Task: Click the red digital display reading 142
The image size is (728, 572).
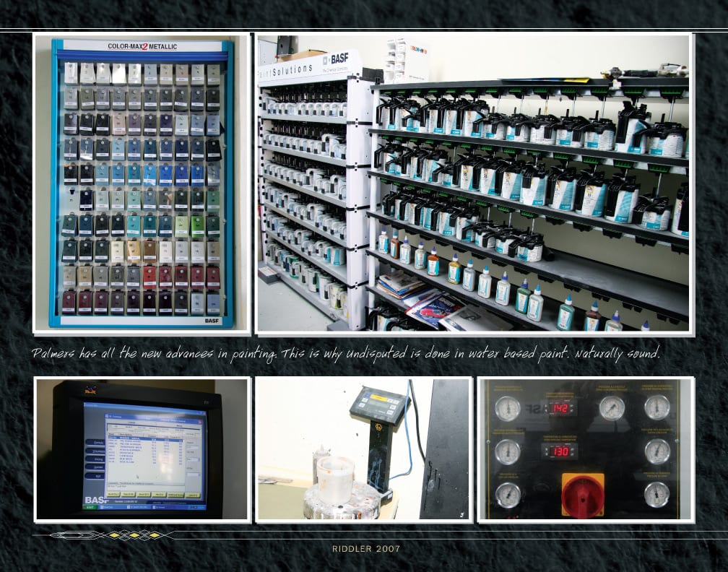Action: [x=560, y=408]
